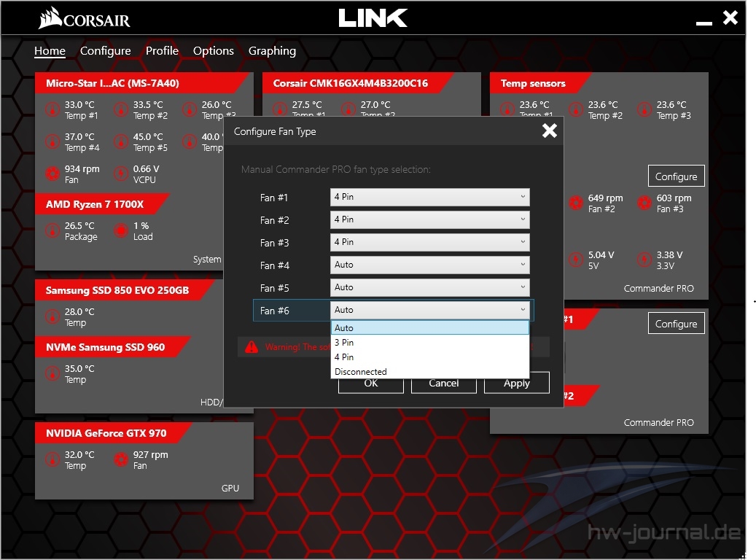Click the 0.66 V VCPU voltage icon
The width and height of the screenshot is (756, 560).
click(120, 174)
